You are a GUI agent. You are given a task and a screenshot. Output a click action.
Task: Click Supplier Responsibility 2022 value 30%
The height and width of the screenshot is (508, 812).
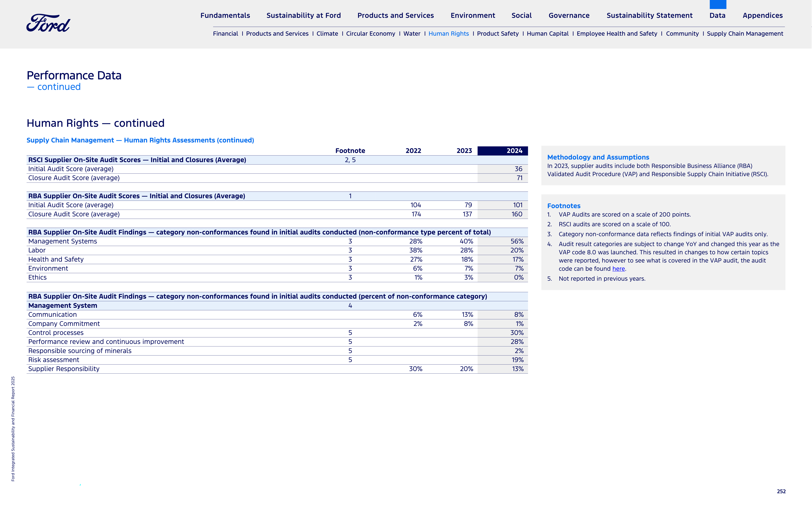(416, 369)
